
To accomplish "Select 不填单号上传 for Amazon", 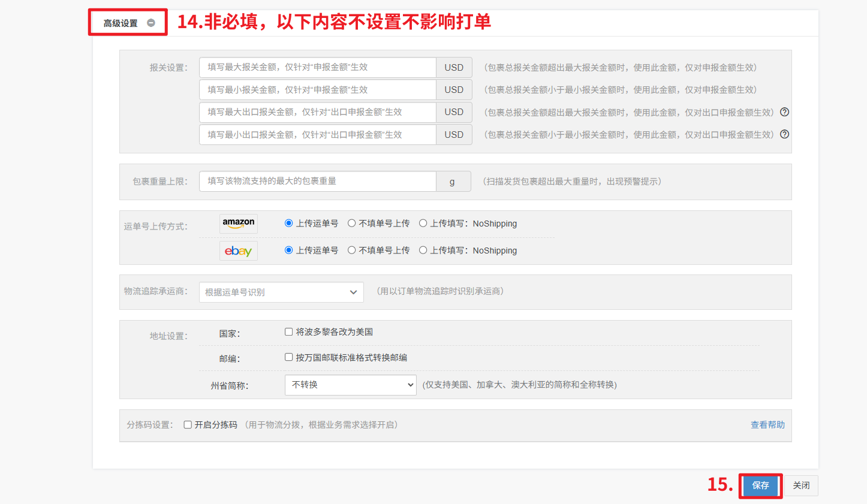I will coord(352,224).
